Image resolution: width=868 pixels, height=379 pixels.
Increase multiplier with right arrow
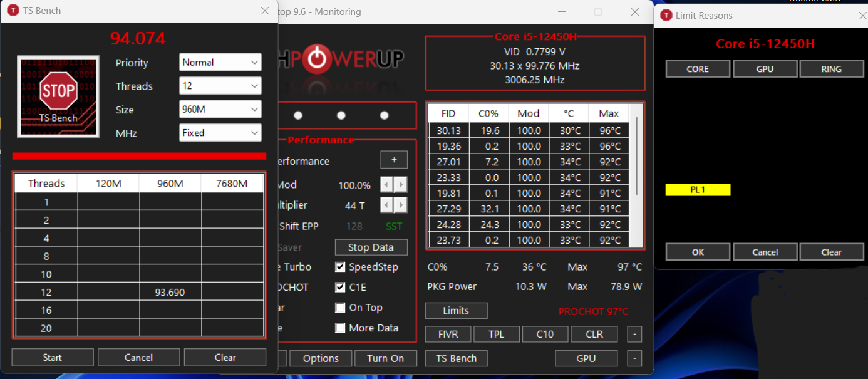click(401, 205)
